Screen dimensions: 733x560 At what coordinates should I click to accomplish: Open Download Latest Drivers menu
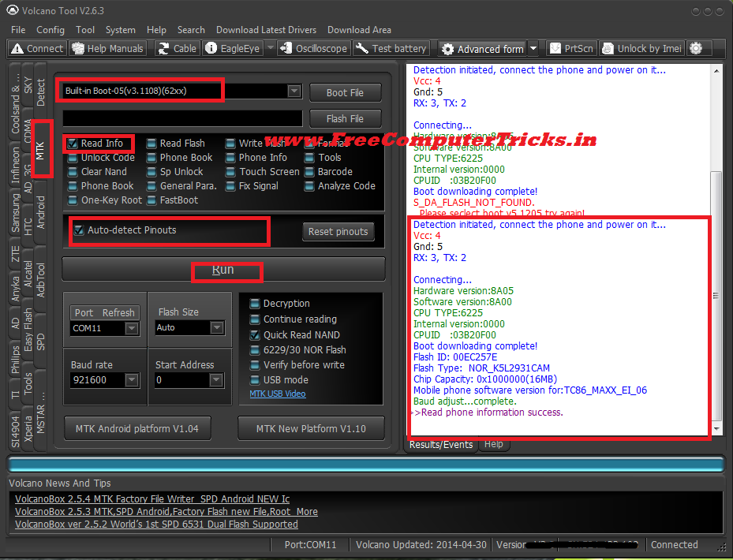pos(266,30)
